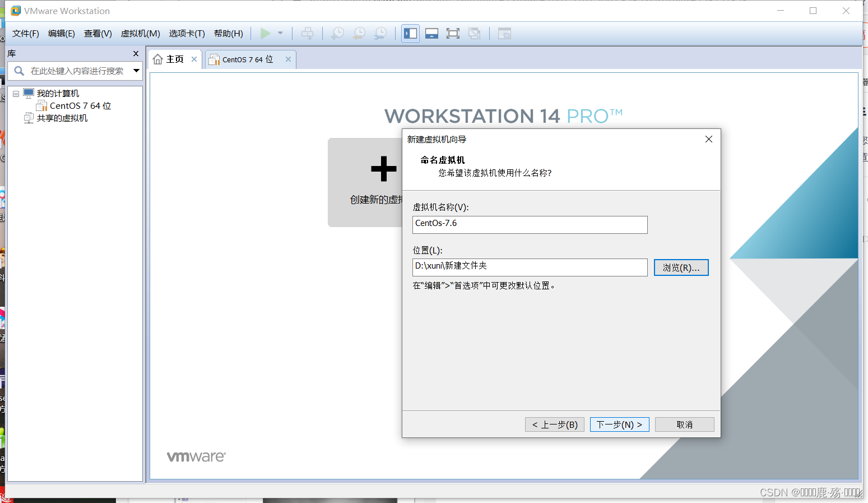The image size is (868, 503).
Task: Click the 命名虚拟机 heading
Action: point(443,160)
